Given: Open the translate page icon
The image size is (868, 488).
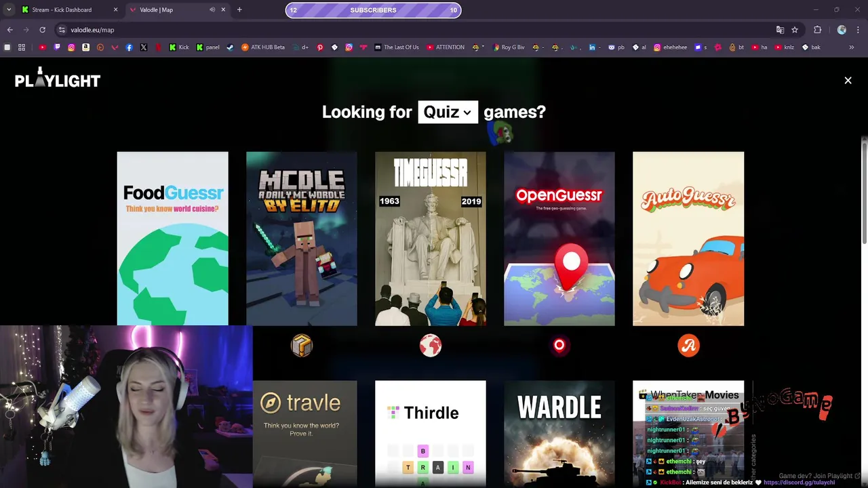Looking at the screenshot, I should [780, 30].
